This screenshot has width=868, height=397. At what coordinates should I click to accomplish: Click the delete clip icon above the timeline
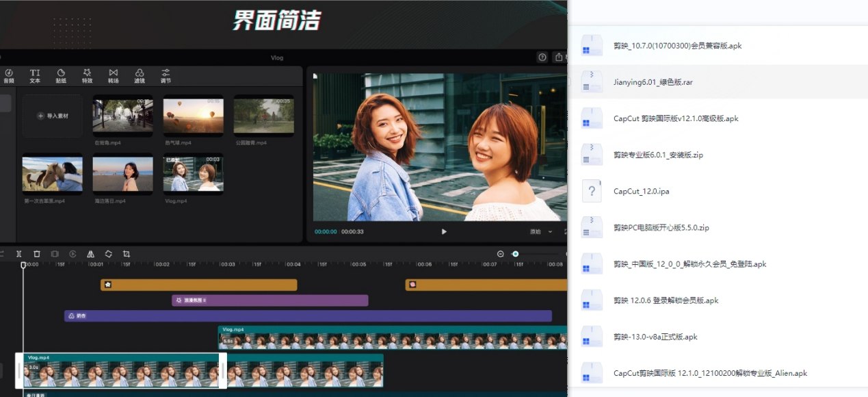tap(37, 254)
